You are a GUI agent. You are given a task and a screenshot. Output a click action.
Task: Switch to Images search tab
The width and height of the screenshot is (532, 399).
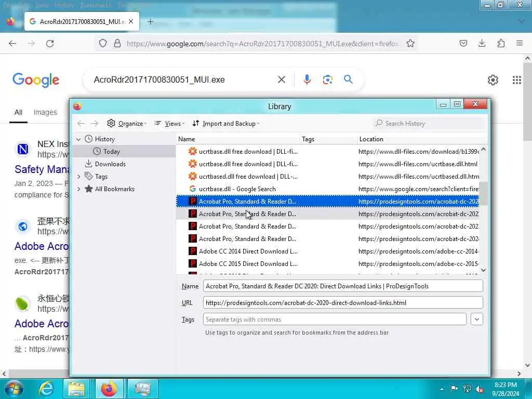(45, 112)
